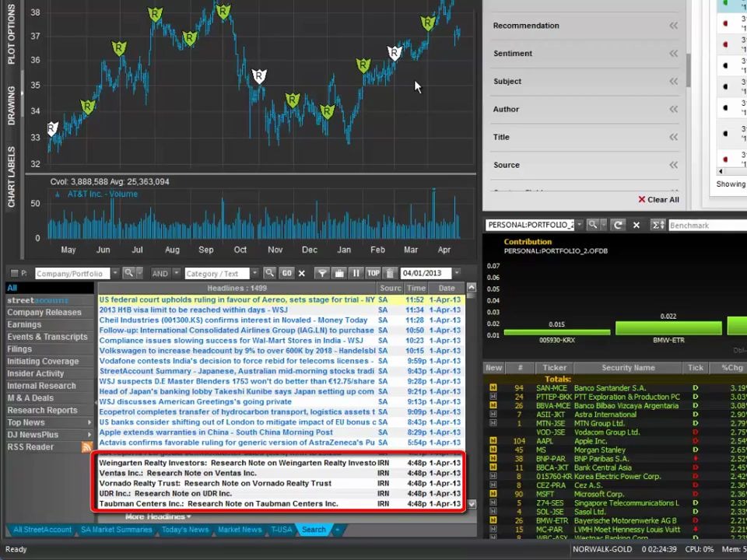747x560 pixels.
Task: Click the portfolio lookup magnifier icon
Action: [x=592, y=224]
